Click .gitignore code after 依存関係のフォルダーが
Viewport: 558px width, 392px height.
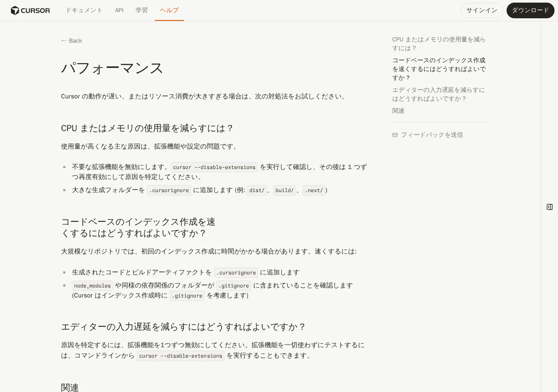234,286
